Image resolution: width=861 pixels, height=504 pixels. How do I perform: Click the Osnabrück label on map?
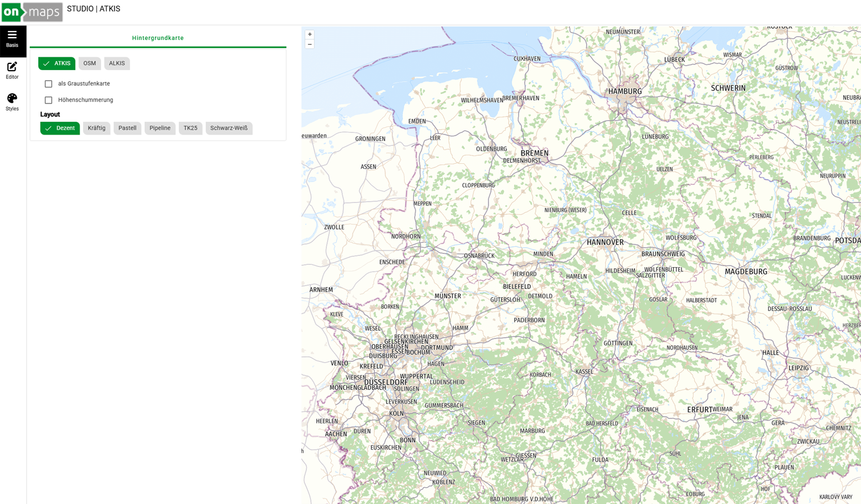tap(480, 256)
